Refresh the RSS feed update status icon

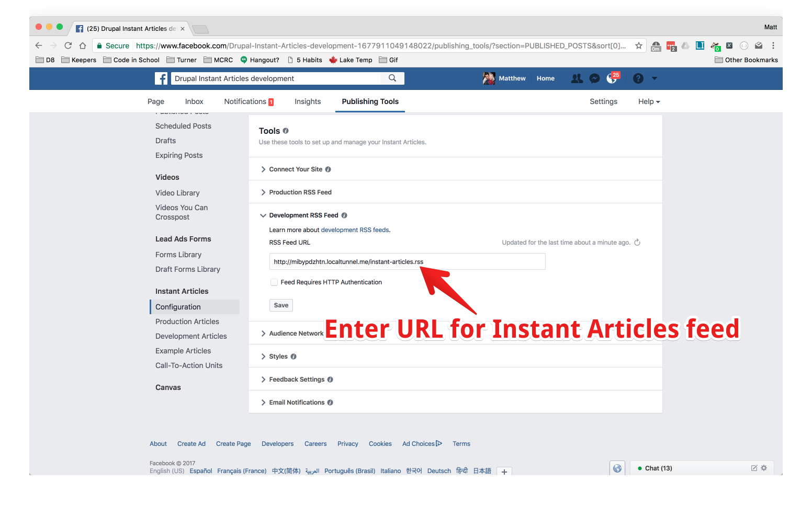(637, 242)
